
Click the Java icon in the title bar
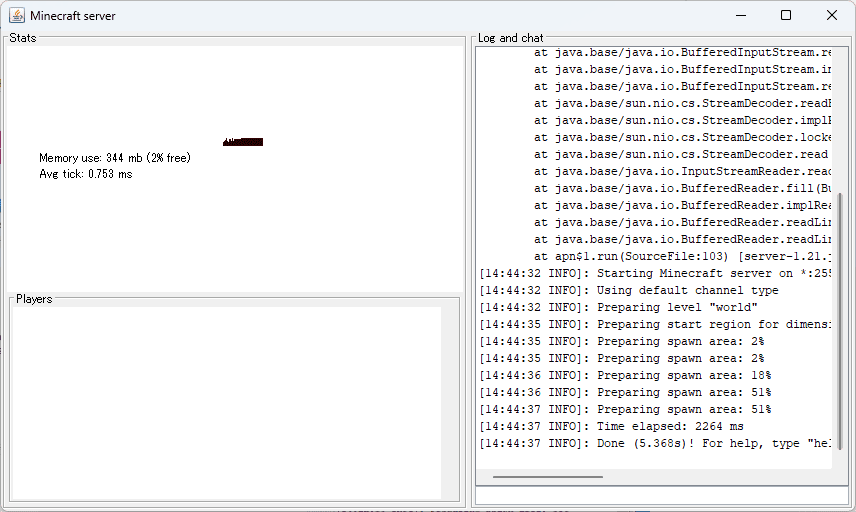17,15
